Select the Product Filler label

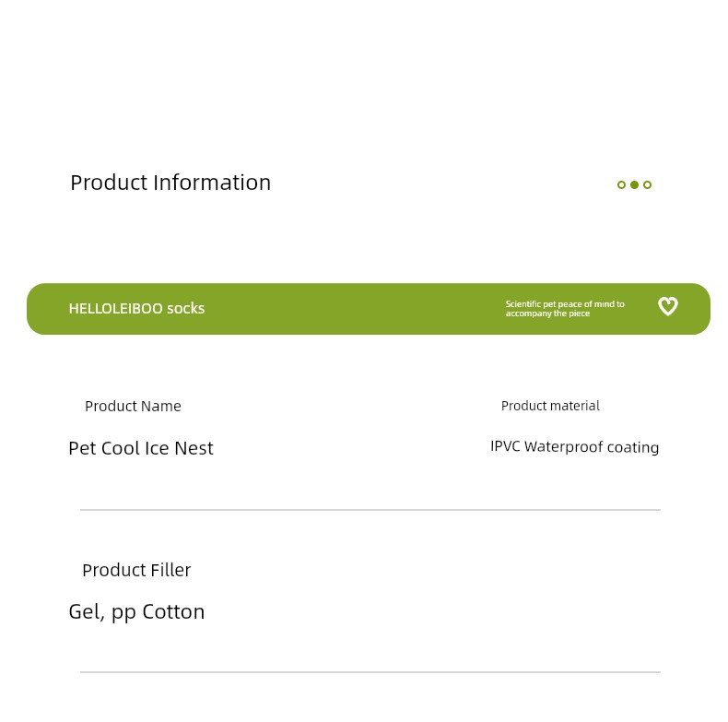tap(136, 570)
